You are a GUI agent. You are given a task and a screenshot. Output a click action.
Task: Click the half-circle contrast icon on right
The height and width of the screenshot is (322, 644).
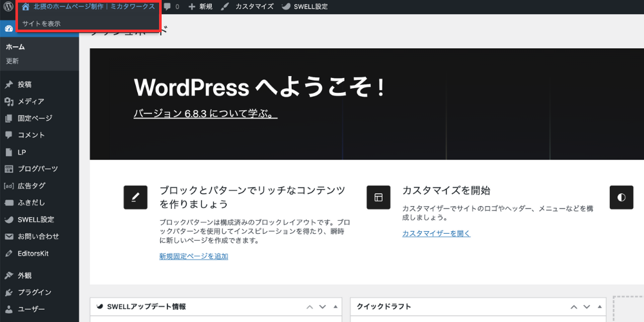point(621,197)
